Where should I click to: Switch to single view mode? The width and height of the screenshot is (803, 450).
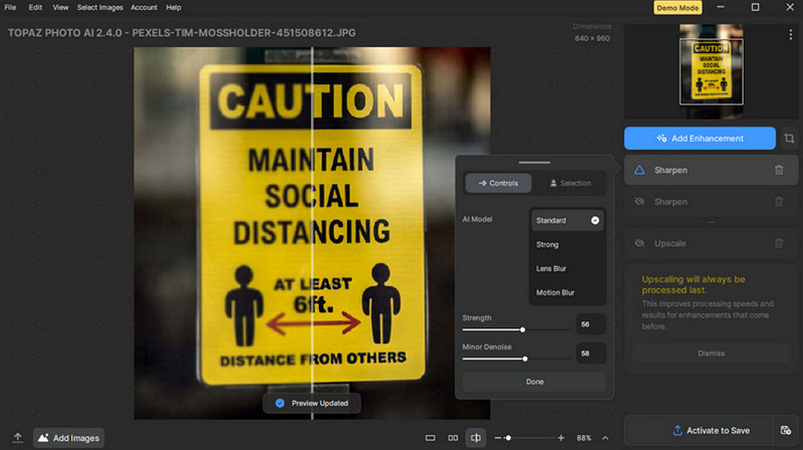(x=430, y=438)
